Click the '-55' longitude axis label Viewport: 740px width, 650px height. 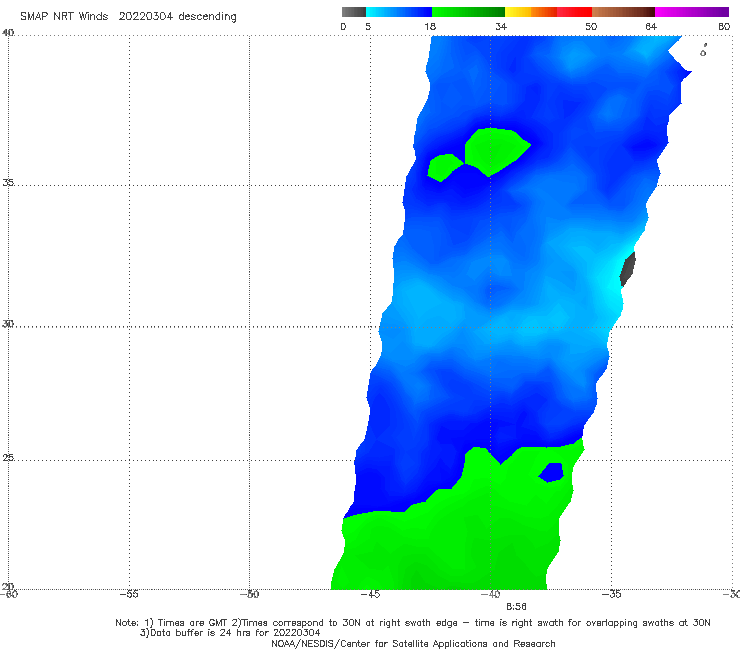129,594
